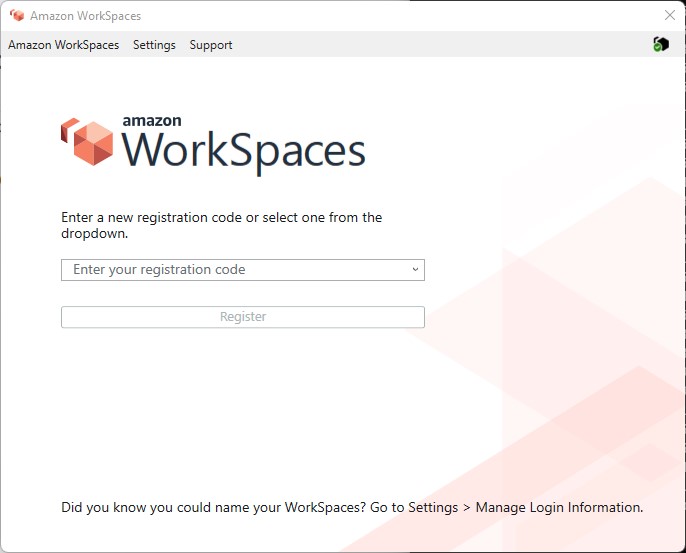Click the registration code input field
686x553 pixels.
tap(243, 270)
